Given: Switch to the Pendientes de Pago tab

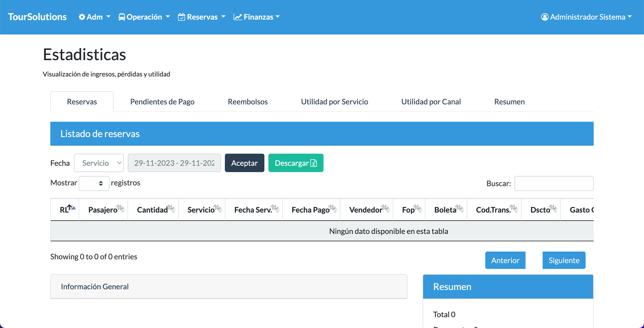Looking at the screenshot, I should (162, 102).
